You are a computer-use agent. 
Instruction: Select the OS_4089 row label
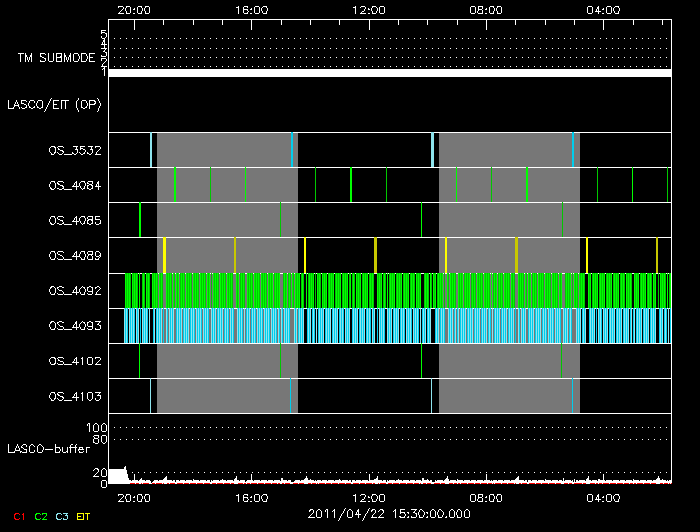click(x=74, y=255)
